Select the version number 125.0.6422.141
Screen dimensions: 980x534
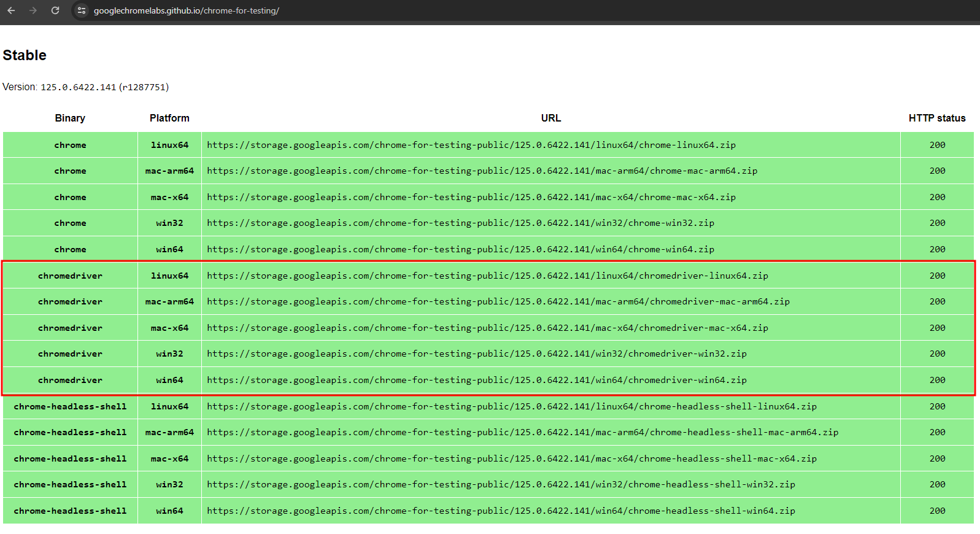(x=79, y=87)
